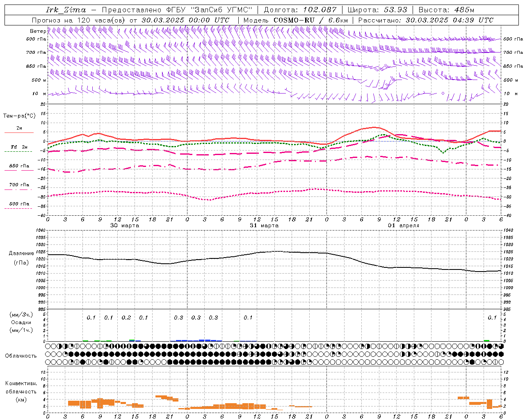
Task: Click the Рассчитано: 30.03.2025 04:39 UTC text
Action: pos(426,20)
